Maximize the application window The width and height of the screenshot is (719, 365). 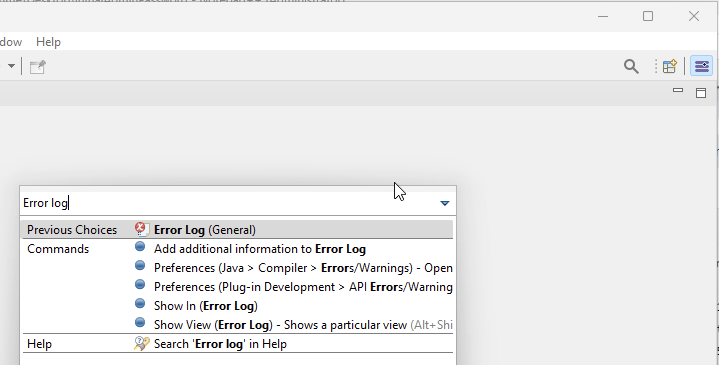click(647, 17)
